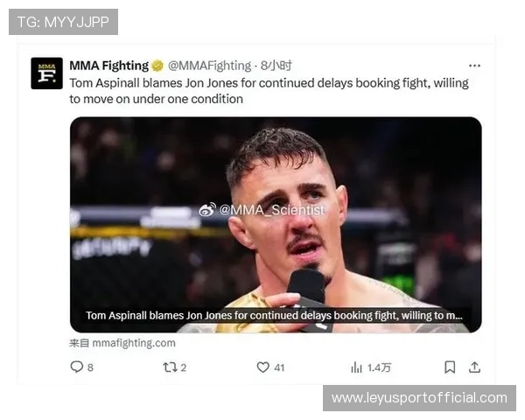Open the Tom Aspinall article image card
The width and height of the screenshot is (525, 420).
coord(276,225)
